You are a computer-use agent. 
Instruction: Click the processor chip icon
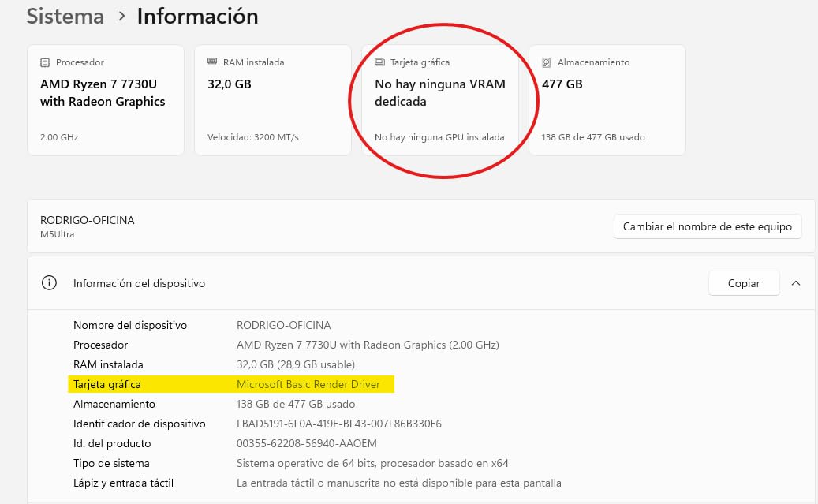(45, 62)
